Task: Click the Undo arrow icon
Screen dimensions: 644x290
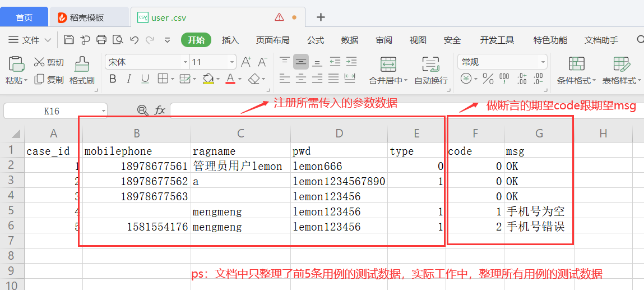Action: [134, 40]
